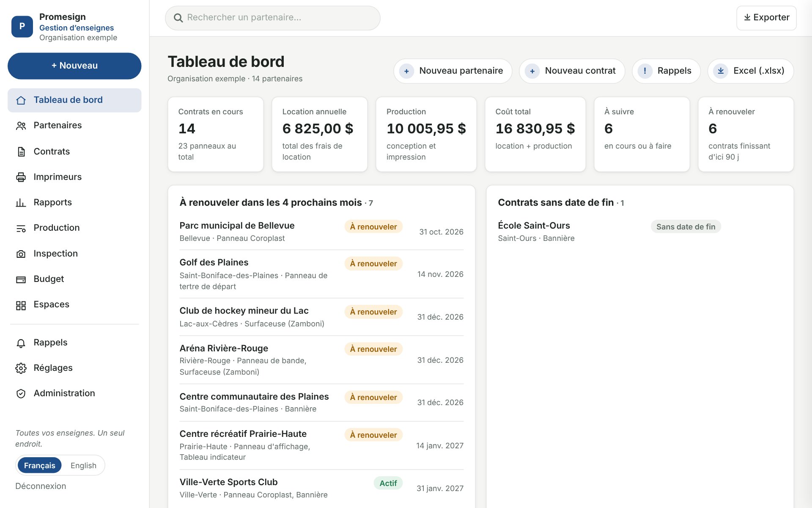Open the Budget section
The width and height of the screenshot is (812, 508).
(x=74, y=279)
